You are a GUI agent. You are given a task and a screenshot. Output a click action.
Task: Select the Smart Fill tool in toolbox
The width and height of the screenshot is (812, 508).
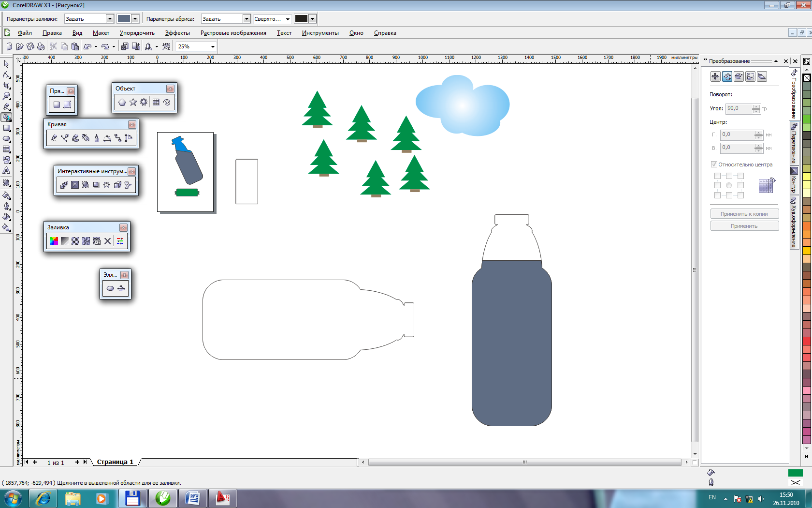tap(6, 118)
